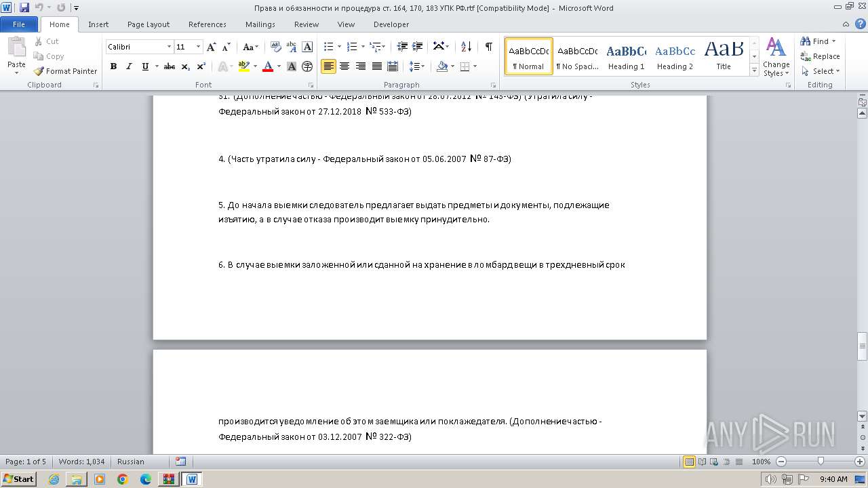Click Increase Indent icon

418,47
